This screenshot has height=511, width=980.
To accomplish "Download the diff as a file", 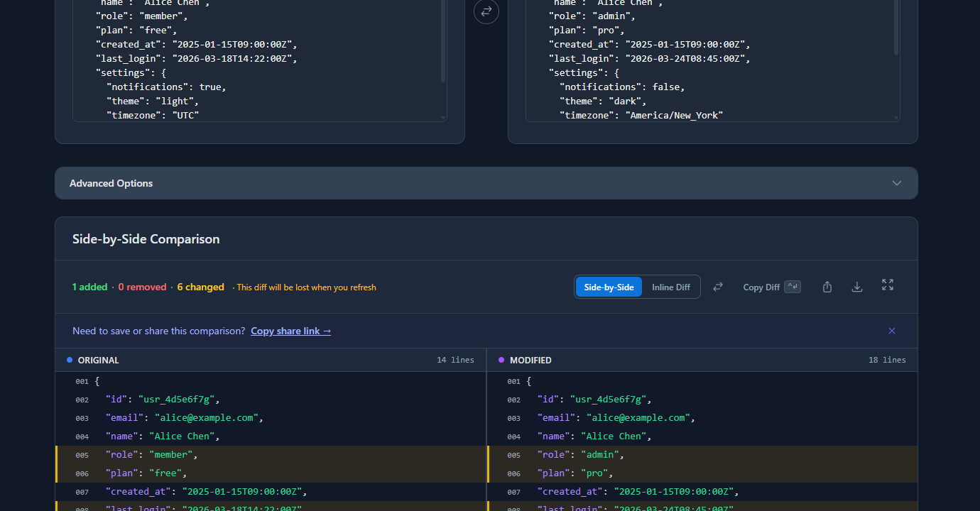I will [856, 286].
